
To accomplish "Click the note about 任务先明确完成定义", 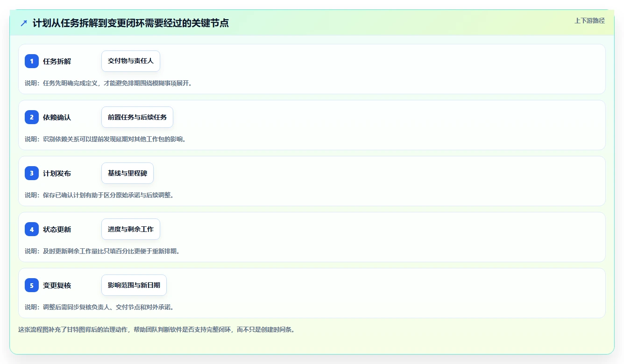I will 108,83.
